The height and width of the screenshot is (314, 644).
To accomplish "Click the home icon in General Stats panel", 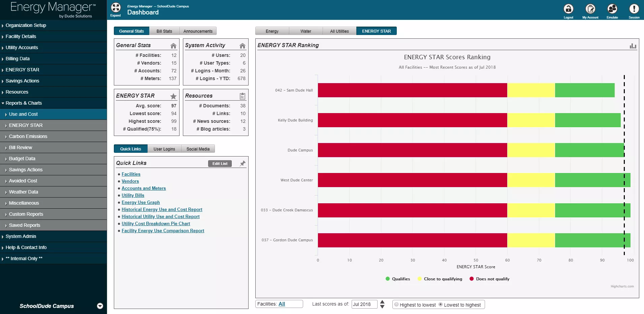I will [173, 46].
